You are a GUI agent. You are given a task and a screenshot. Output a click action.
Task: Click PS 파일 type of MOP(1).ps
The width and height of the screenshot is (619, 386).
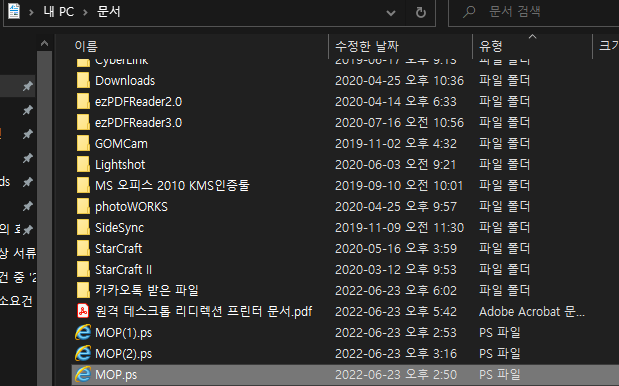click(x=500, y=332)
